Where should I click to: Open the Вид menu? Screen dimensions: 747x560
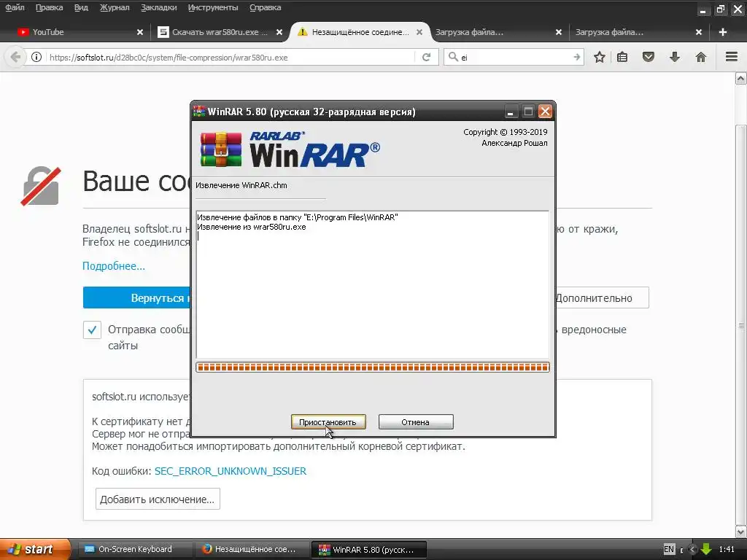click(81, 7)
